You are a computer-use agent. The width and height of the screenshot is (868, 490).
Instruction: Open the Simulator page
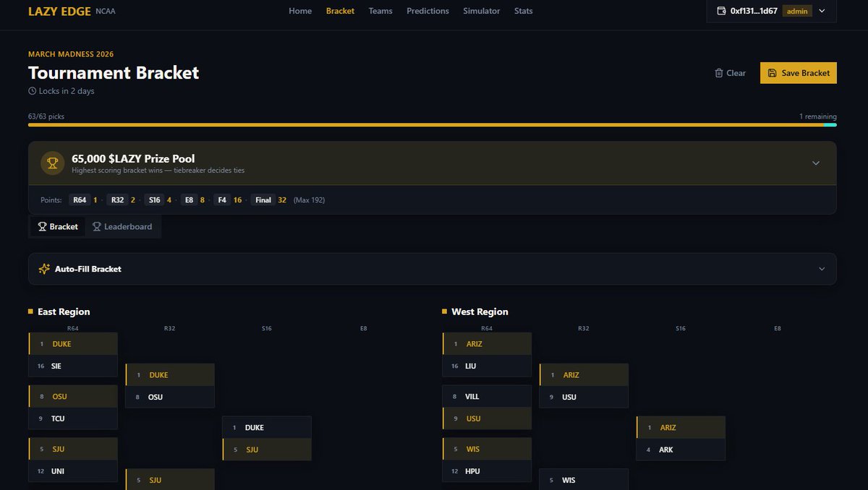[x=482, y=11]
